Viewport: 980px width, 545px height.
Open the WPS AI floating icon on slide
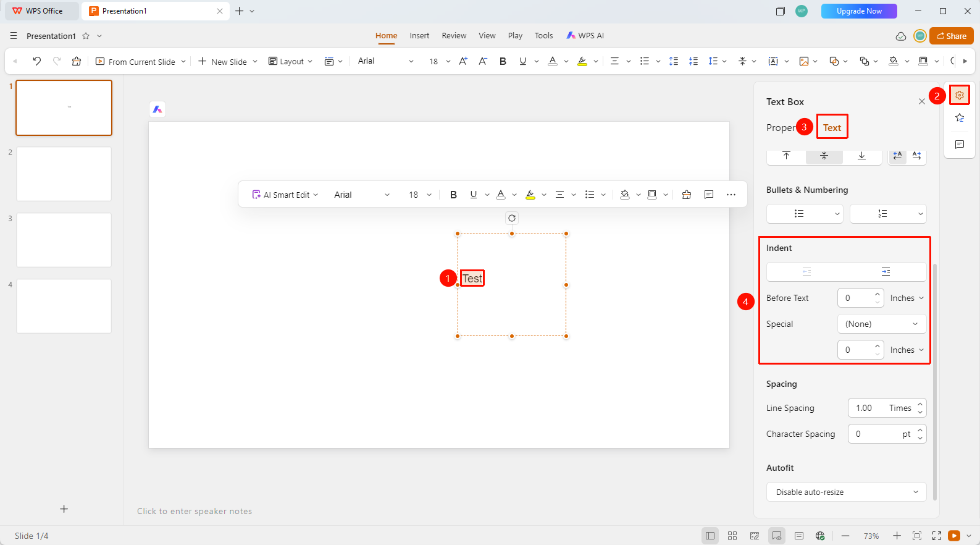pos(157,109)
